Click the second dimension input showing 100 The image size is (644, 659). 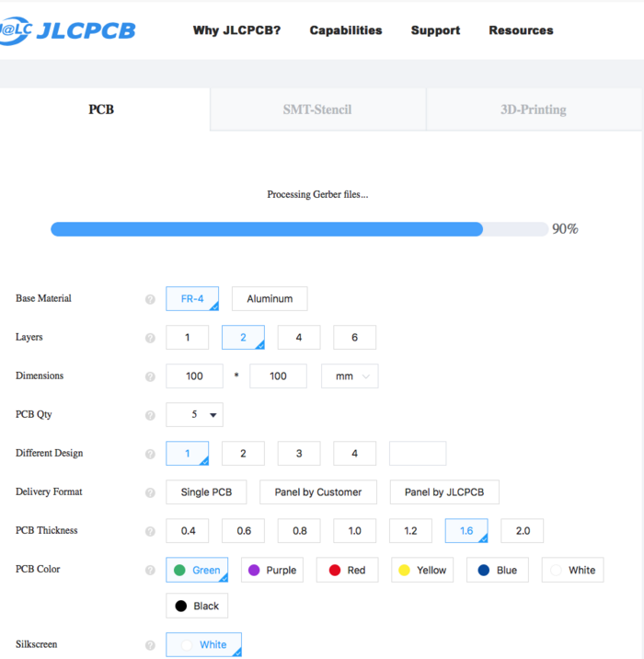pyautogui.click(x=278, y=376)
